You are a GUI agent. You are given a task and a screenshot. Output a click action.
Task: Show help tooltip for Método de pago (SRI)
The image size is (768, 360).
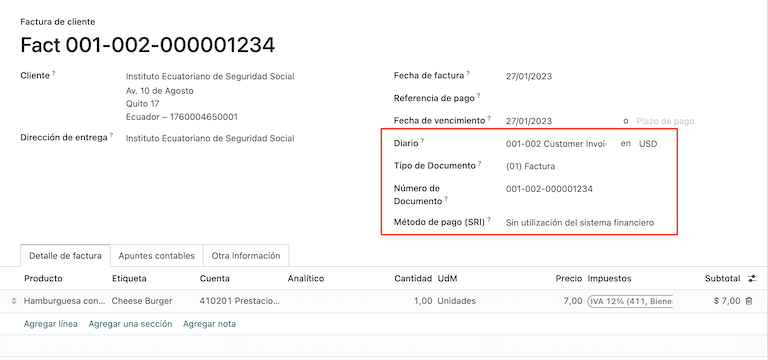click(x=489, y=220)
